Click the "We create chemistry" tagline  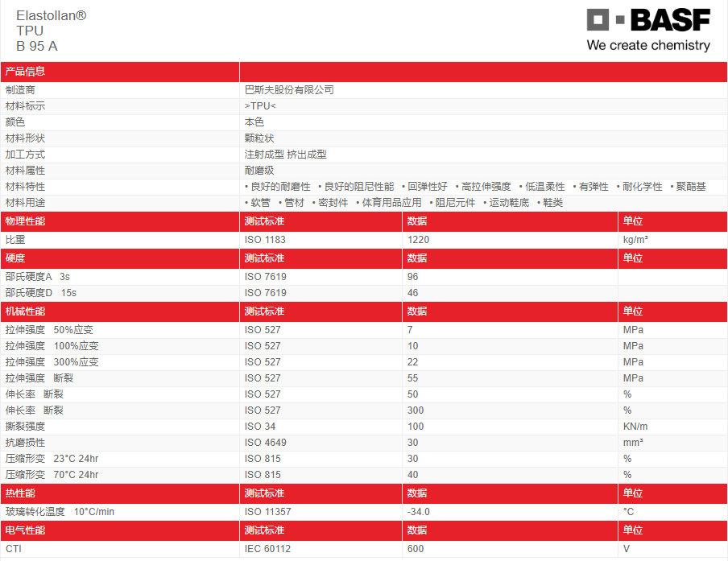coord(648,45)
